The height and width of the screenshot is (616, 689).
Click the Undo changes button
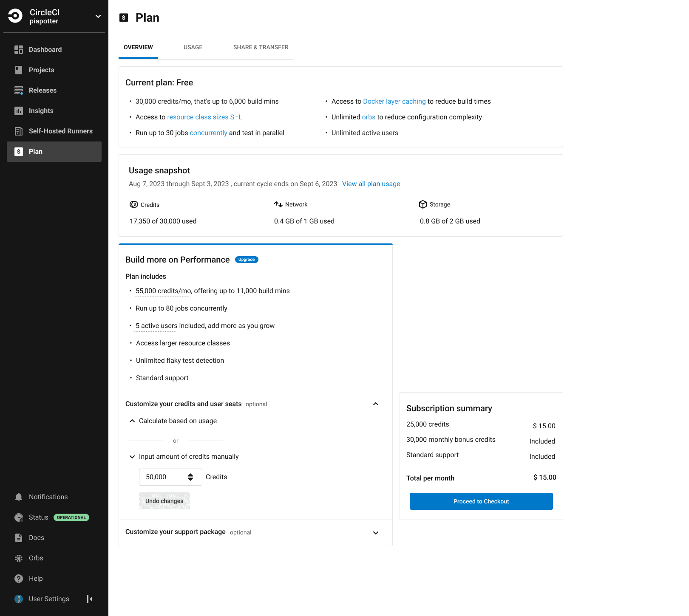pos(164,501)
